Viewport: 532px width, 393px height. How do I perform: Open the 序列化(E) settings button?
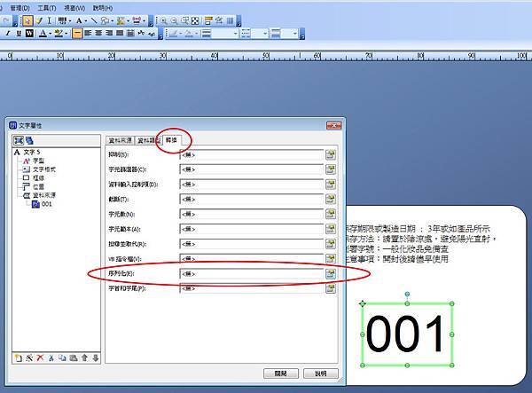pos(331,273)
